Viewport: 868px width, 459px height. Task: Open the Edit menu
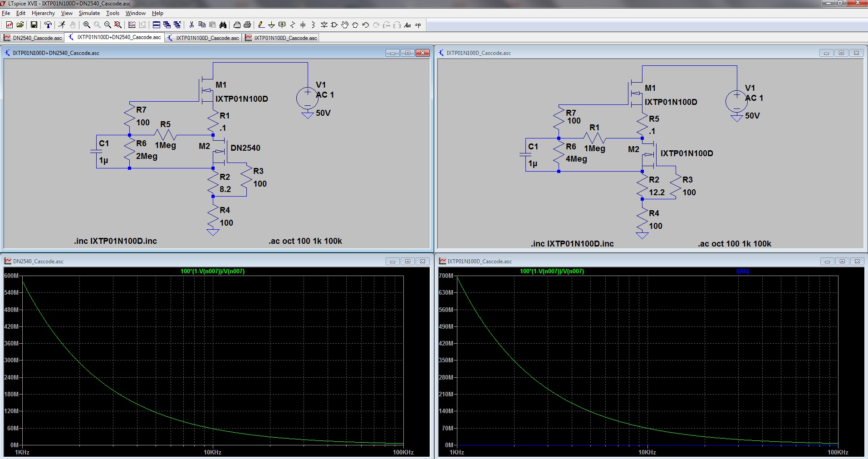coord(21,13)
